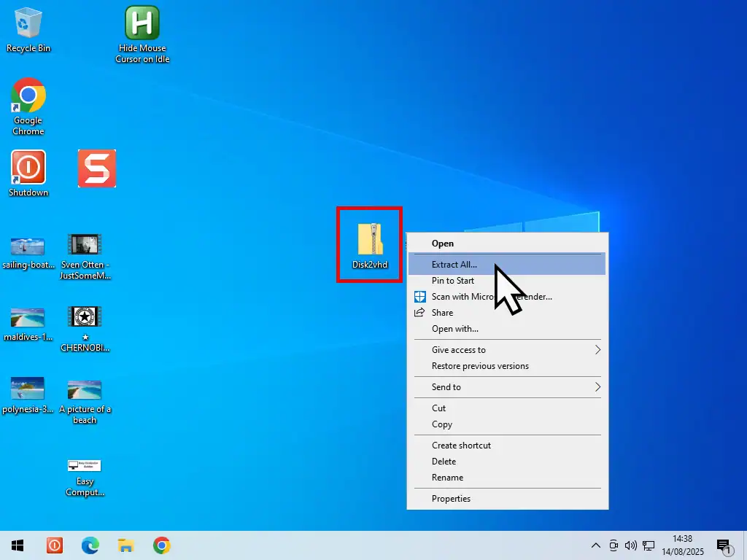Select the A picture of a beach thumbnail
The image size is (747, 560).
(85, 389)
